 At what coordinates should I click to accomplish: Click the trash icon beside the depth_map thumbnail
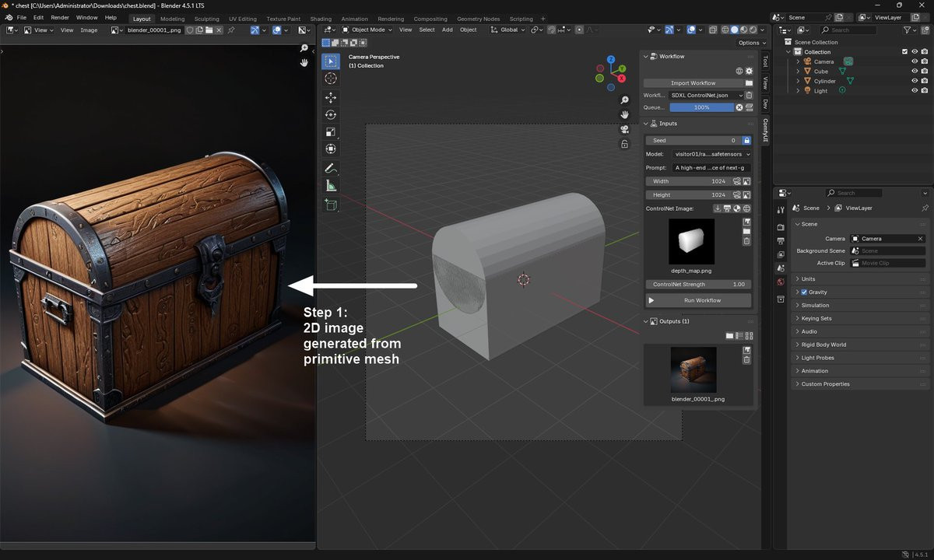pos(746,241)
